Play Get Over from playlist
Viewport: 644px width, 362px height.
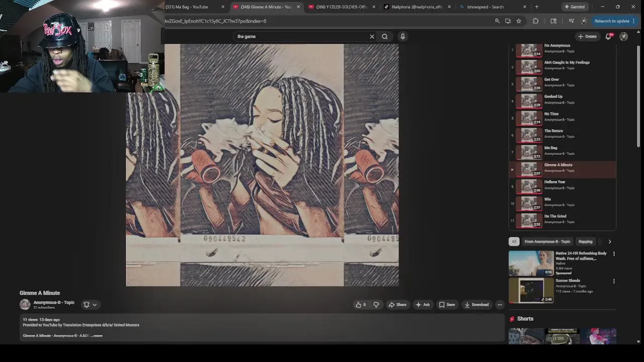click(562, 84)
